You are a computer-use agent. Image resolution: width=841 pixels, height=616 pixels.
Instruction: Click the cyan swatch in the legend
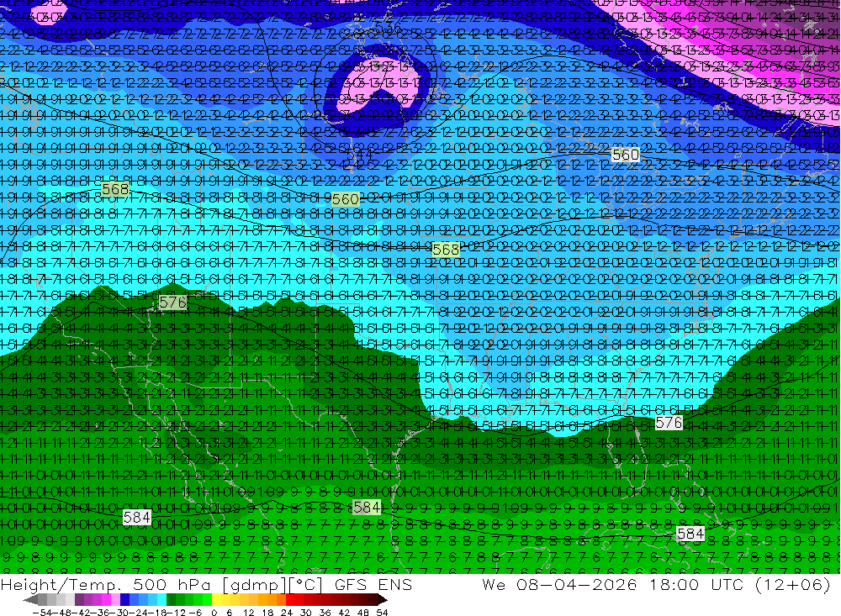coord(161,599)
